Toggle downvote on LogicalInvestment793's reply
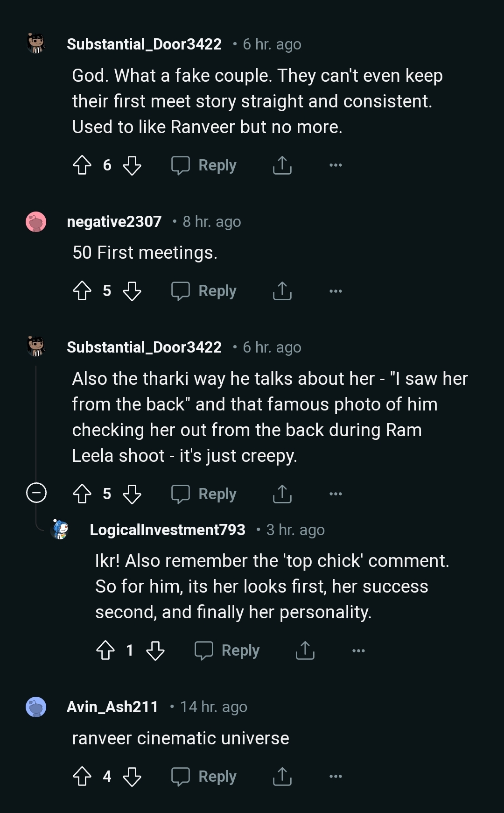This screenshot has width=504, height=813. (155, 650)
